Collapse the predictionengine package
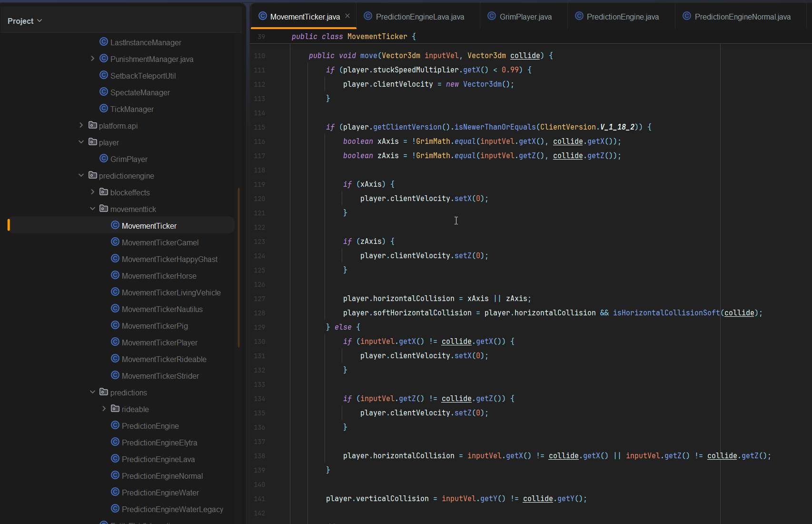Viewport: 812px width, 524px height. [x=81, y=175]
